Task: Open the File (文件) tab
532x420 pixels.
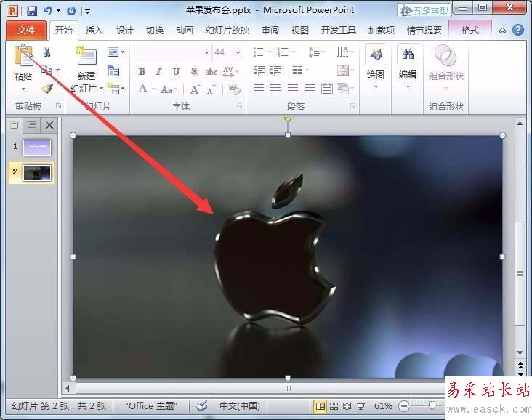Action: 26,31
